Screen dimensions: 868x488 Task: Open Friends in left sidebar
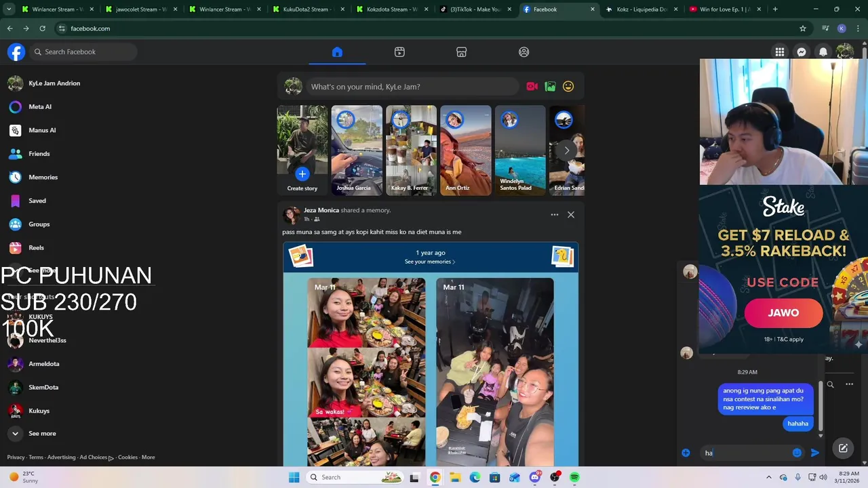pos(39,154)
